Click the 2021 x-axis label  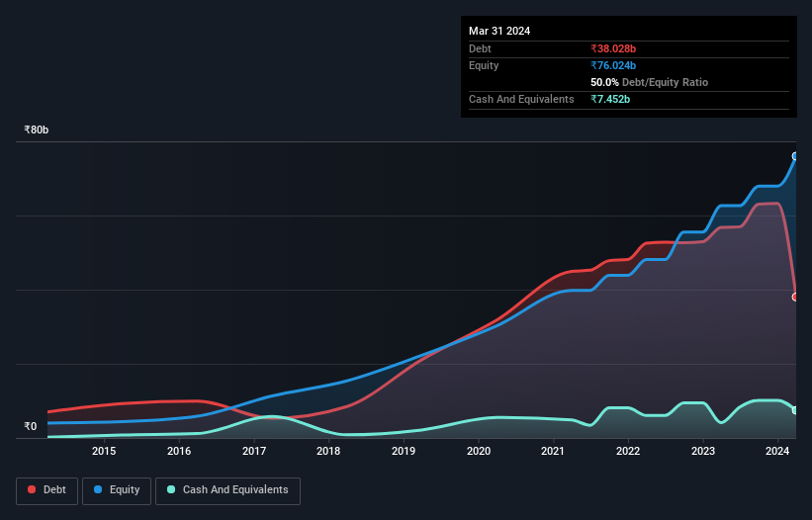point(553,451)
